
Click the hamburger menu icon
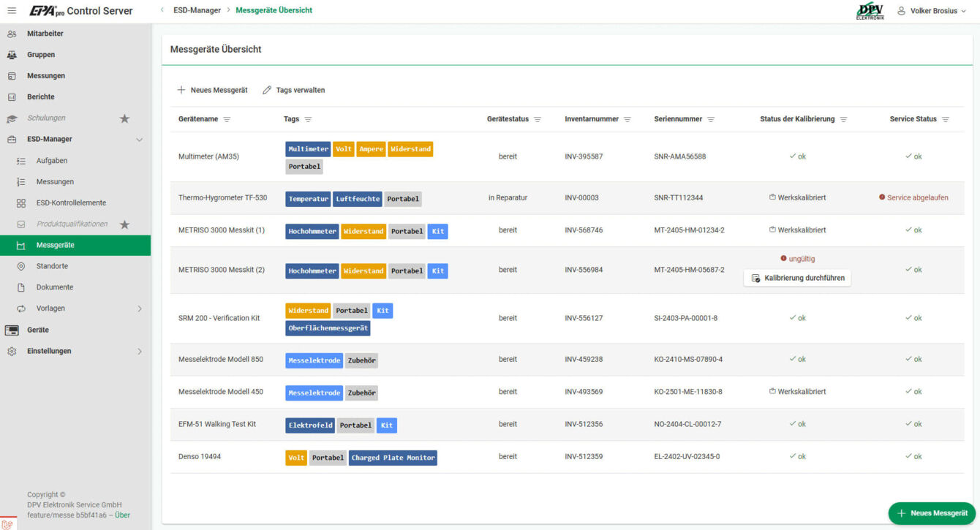[x=12, y=11]
